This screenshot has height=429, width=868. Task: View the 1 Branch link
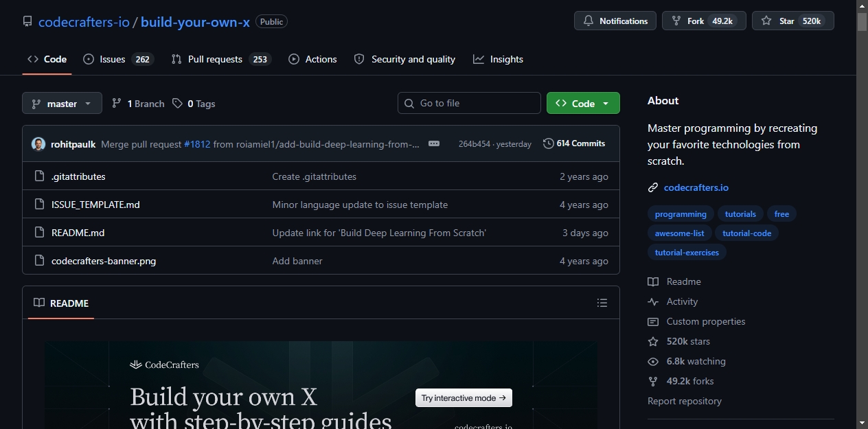click(x=138, y=104)
